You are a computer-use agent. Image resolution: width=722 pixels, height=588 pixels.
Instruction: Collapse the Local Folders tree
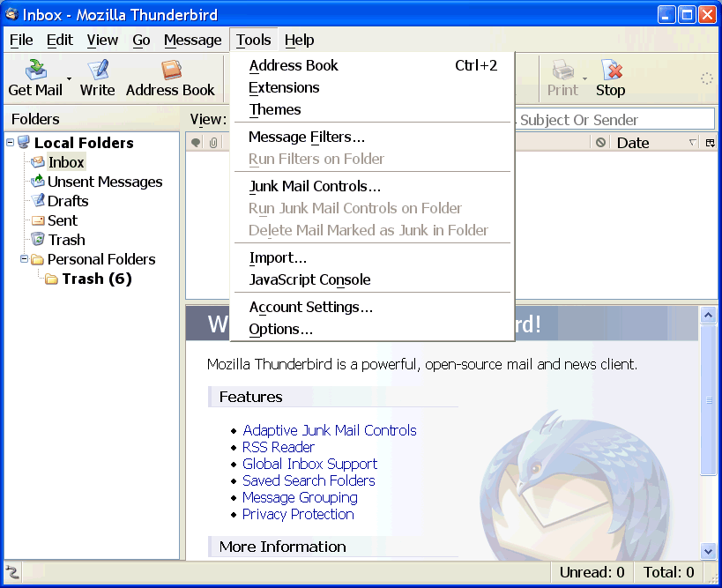10,142
